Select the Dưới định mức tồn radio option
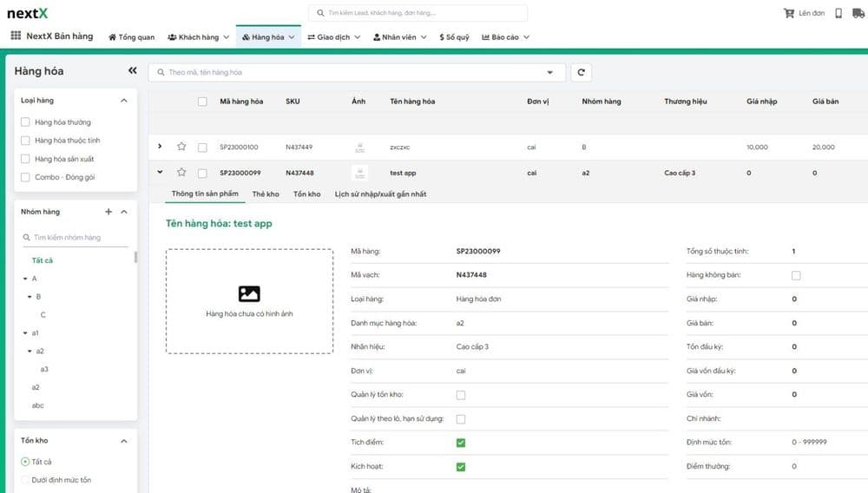This screenshot has width=868, height=493. tap(26, 480)
